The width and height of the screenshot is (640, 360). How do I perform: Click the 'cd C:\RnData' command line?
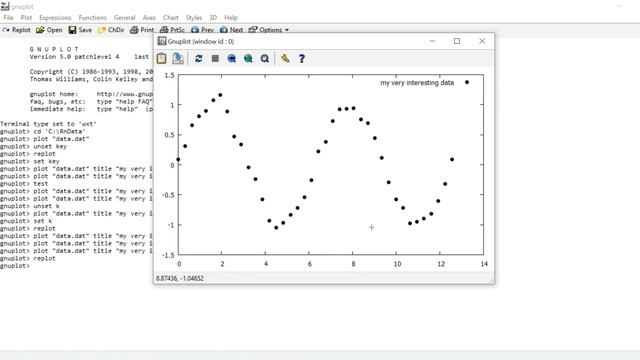(x=43, y=131)
